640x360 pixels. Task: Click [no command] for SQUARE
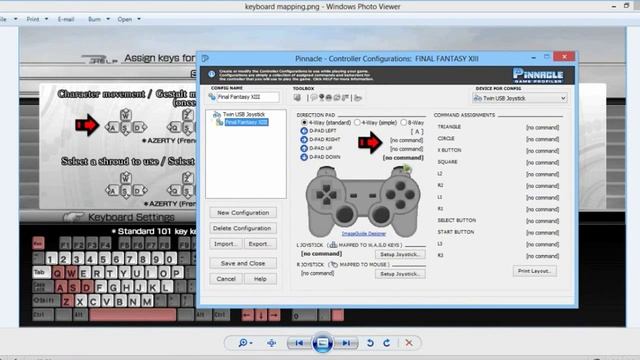click(x=542, y=162)
